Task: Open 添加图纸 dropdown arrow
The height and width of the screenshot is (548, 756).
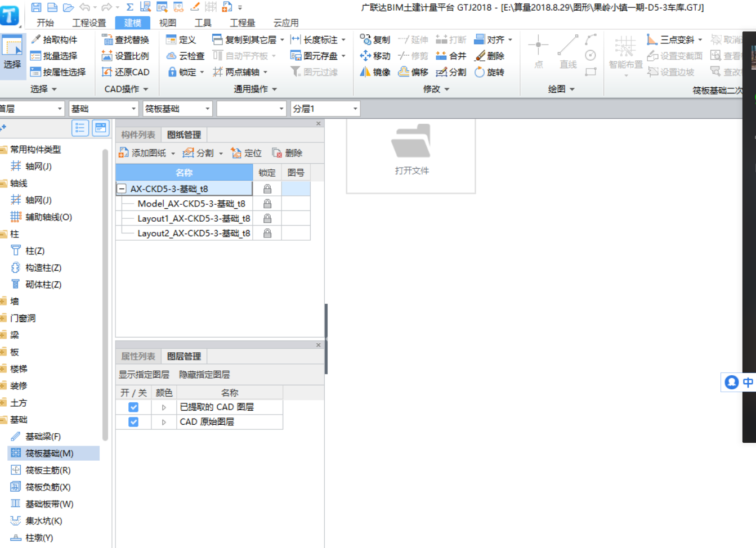Action: click(173, 154)
